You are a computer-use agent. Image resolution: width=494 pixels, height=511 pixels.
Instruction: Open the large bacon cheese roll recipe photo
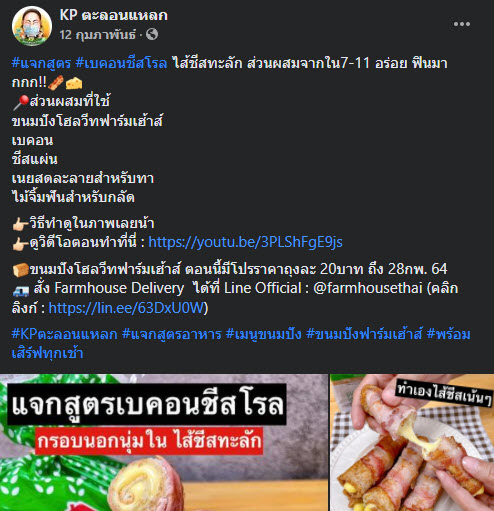(x=164, y=442)
